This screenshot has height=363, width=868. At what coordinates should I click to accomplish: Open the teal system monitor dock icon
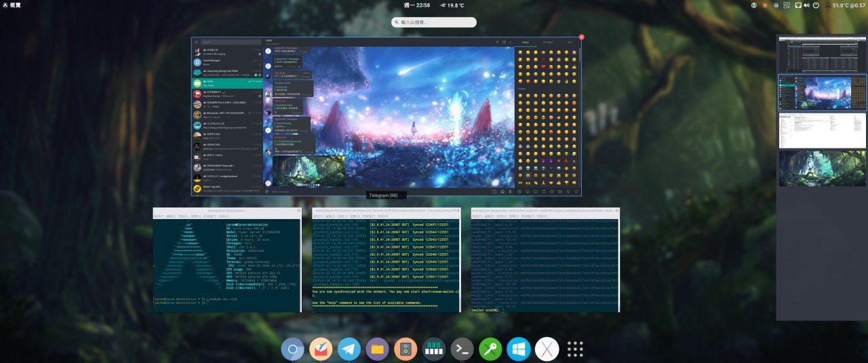point(433,349)
